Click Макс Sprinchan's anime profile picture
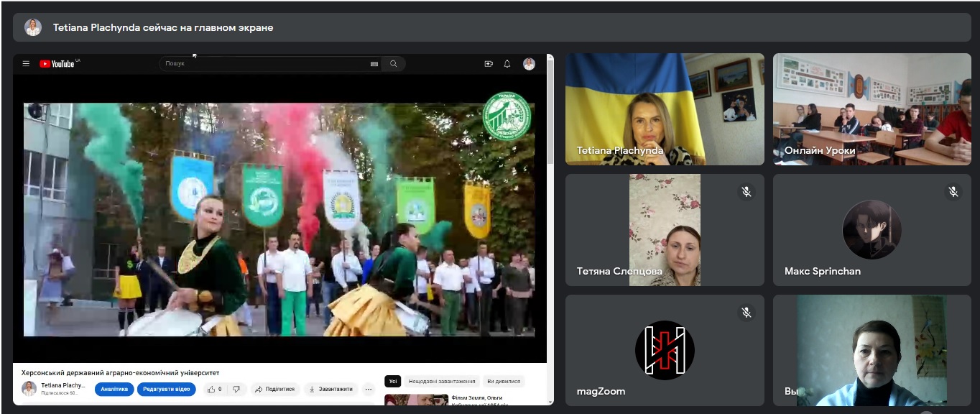Image resolution: width=980 pixels, height=414 pixels. point(872,229)
